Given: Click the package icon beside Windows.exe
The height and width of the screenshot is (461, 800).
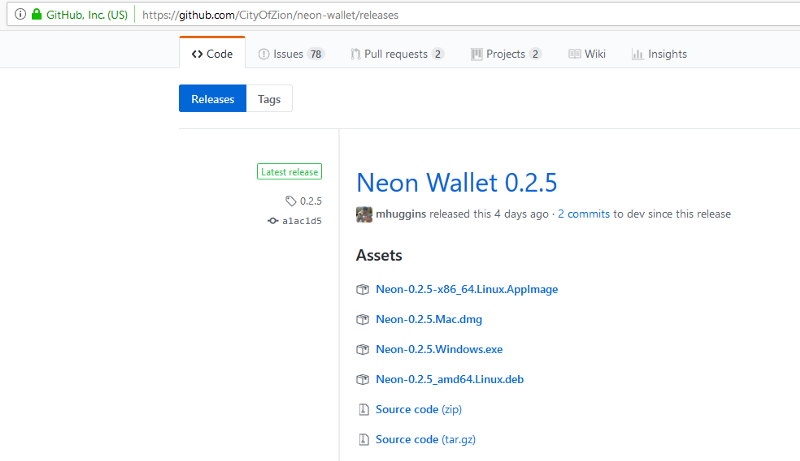Looking at the screenshot, I should point(363,350).
